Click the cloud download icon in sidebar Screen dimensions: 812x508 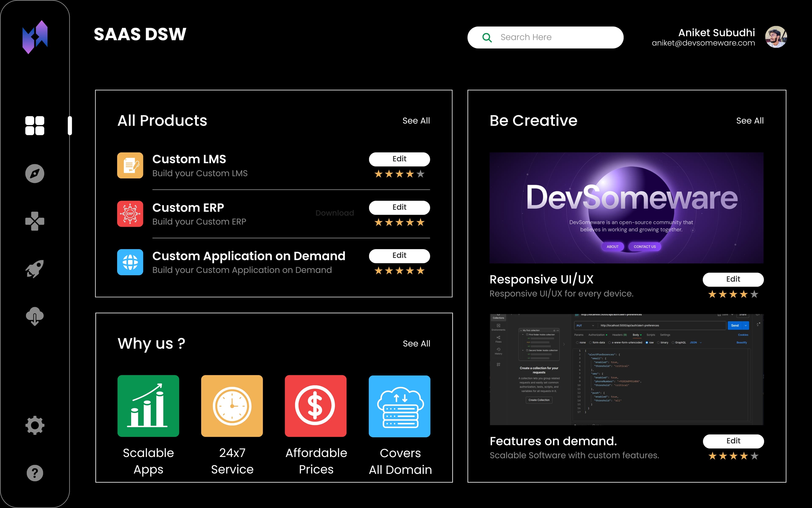tap(35, 316)
